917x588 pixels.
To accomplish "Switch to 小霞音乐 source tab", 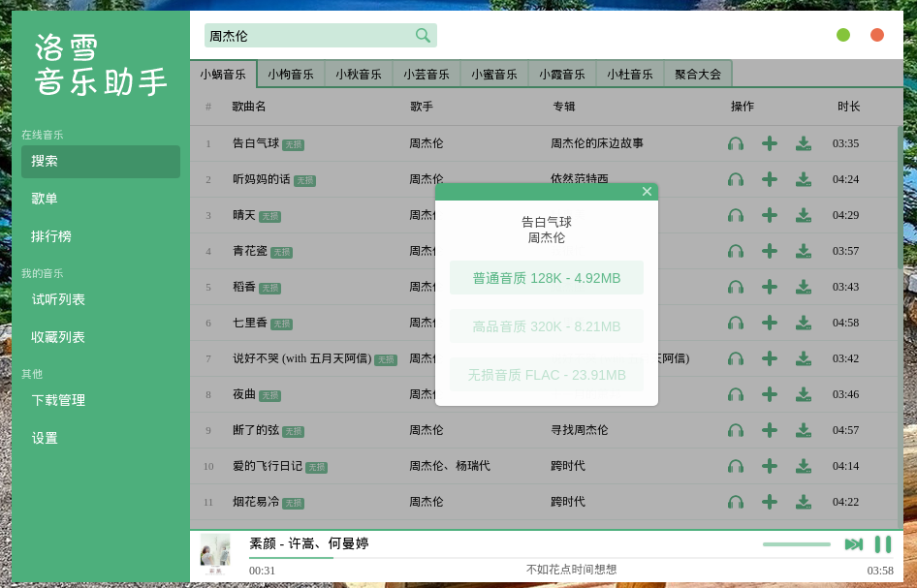I will [x=562, y=75].
